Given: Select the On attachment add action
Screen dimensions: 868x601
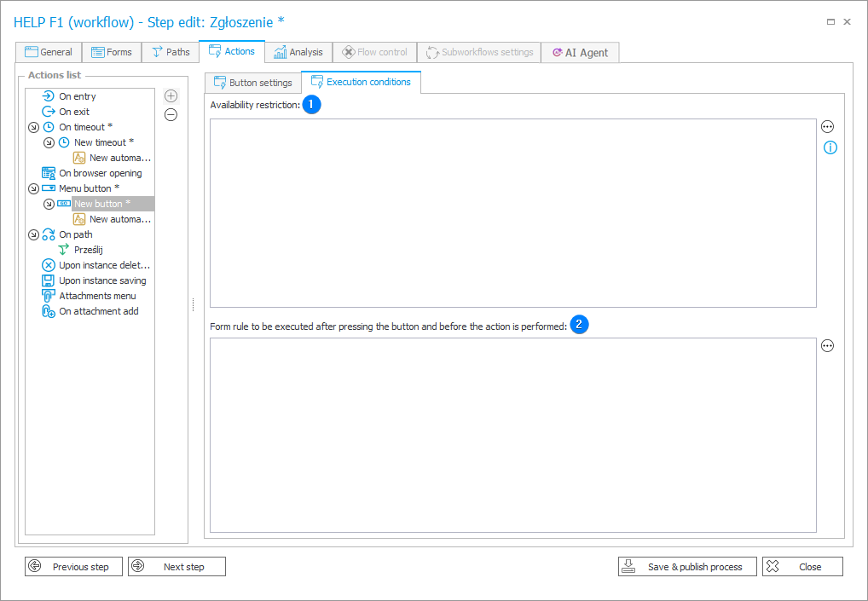Looking at the screenshot, I should coord(95,311).
